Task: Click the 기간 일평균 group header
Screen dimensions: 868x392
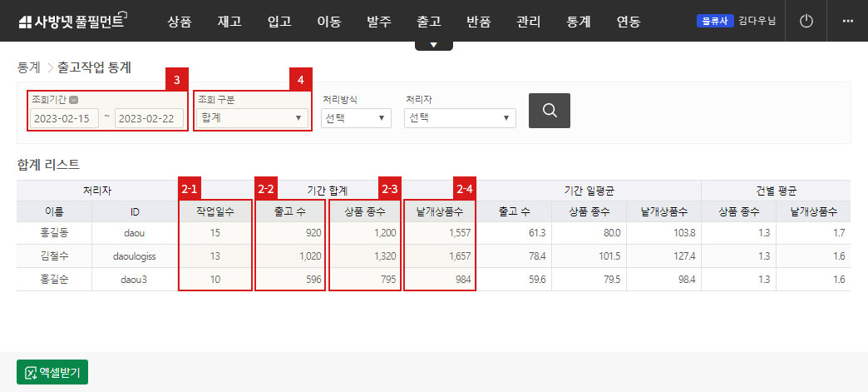Action: pos(589,191)
